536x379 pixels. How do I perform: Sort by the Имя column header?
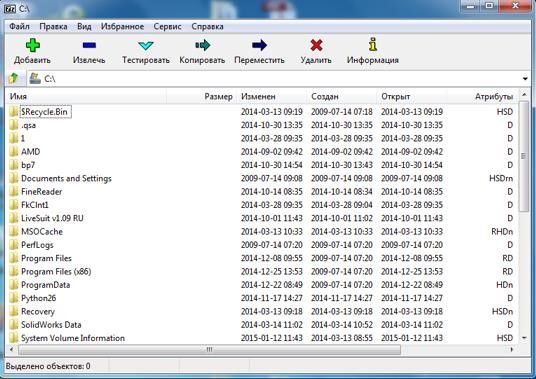pyautogui.click(x=86, y=96)
